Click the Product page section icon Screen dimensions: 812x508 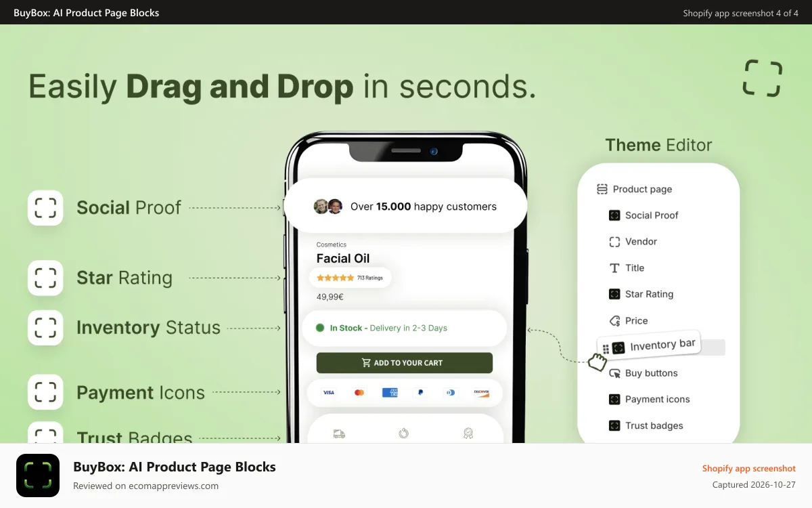point(602,189)
